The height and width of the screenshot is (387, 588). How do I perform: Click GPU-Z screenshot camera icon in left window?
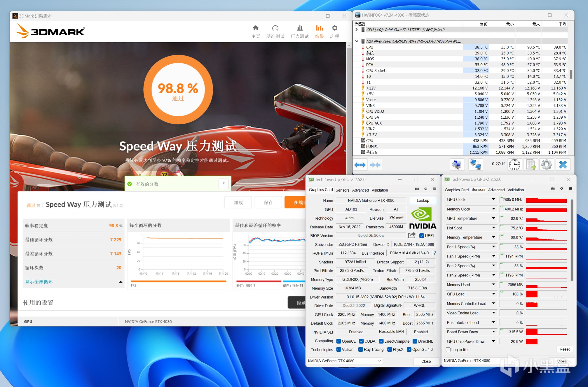click(x=417, y=189)
